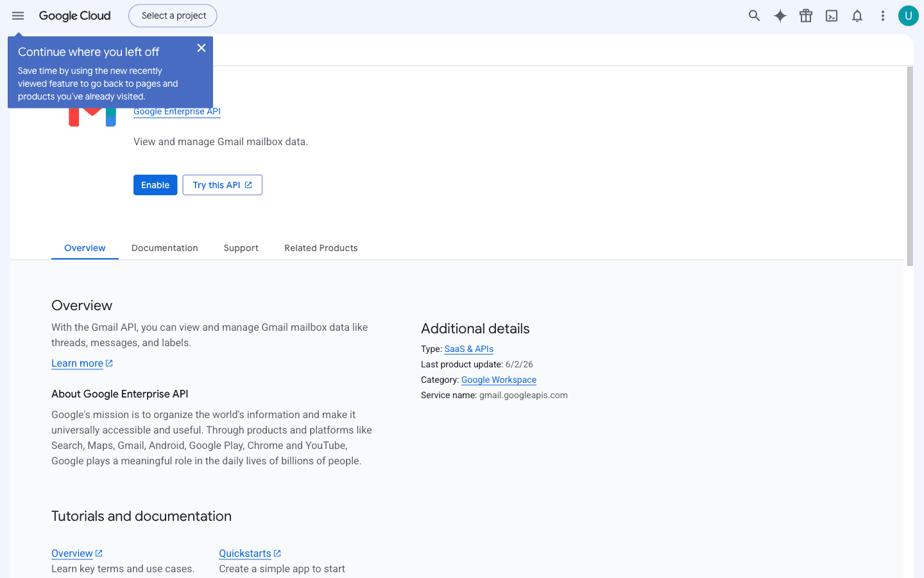The width and height of the screenshot is (924, 578).
Task: Open the Google Workspace category link
Action: tap(499, 380)
